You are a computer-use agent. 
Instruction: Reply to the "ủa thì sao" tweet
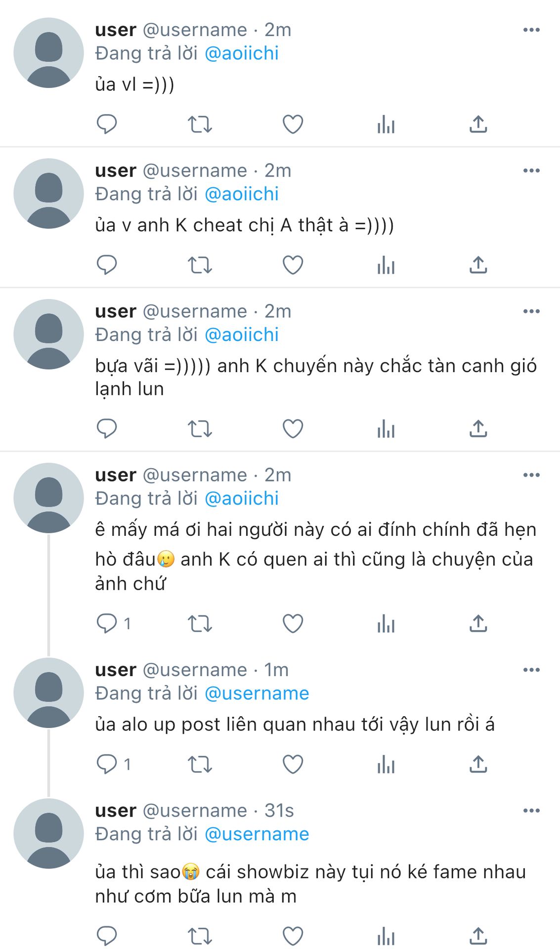(x=107, y=936)
